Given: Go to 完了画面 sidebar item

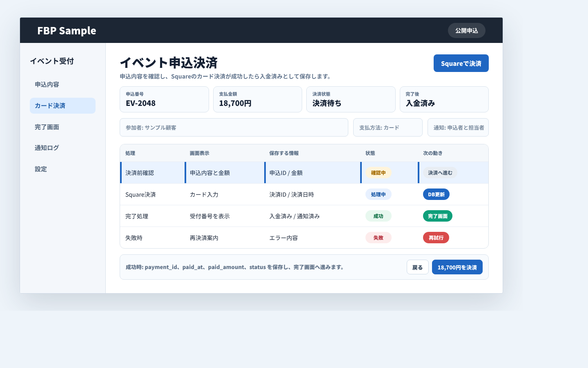Looking at the screenshot, I should (x=62, y=127).
